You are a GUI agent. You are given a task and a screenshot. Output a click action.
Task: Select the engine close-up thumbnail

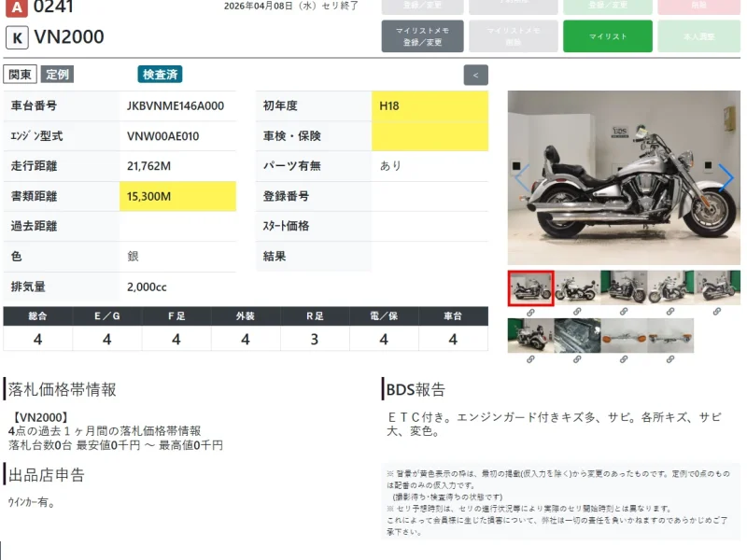click(x=577, y=336)
